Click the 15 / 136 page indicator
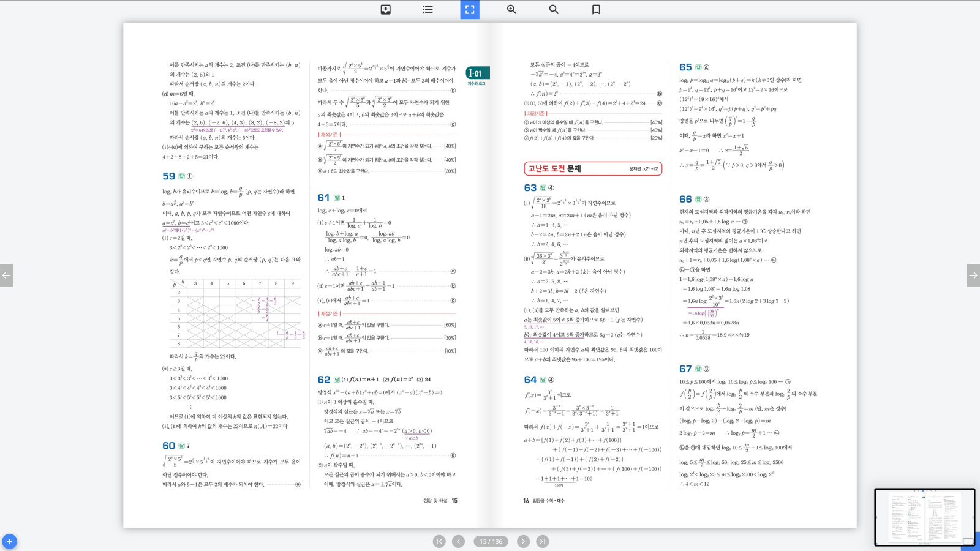The width and height of the screenshot is (980, 551). (491, 541)
